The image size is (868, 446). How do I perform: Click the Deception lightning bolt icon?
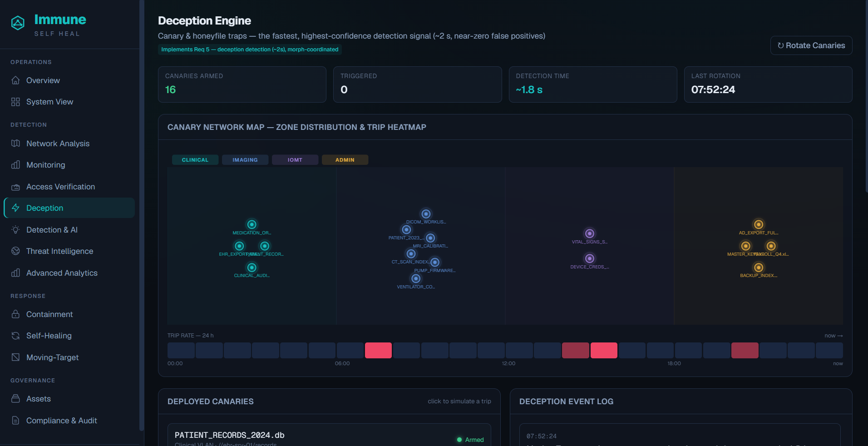tap(15, 208)
